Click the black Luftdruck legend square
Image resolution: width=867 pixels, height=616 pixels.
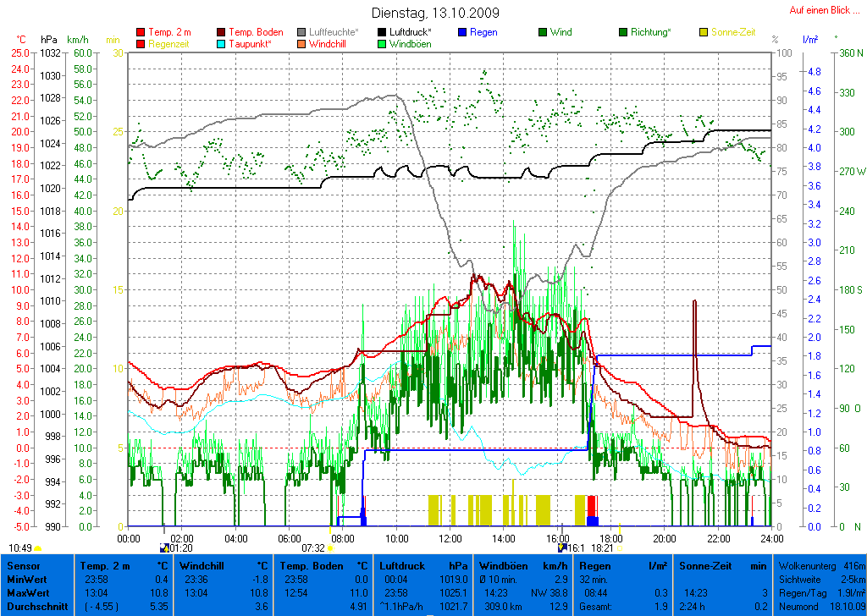(x=383, y=32)
